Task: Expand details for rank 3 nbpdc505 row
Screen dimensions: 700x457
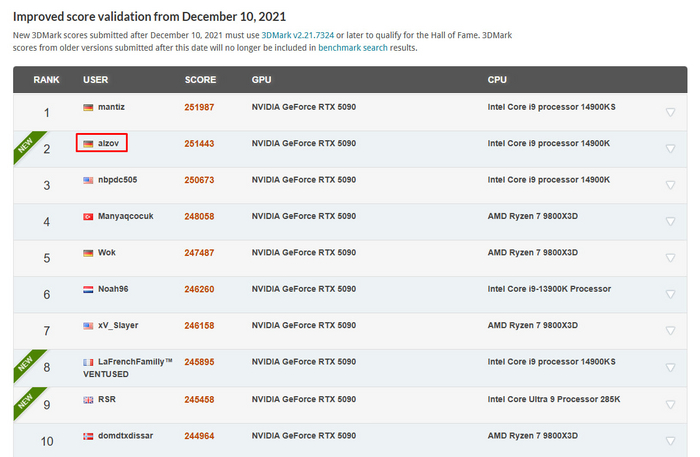Action: pos(670,185)
